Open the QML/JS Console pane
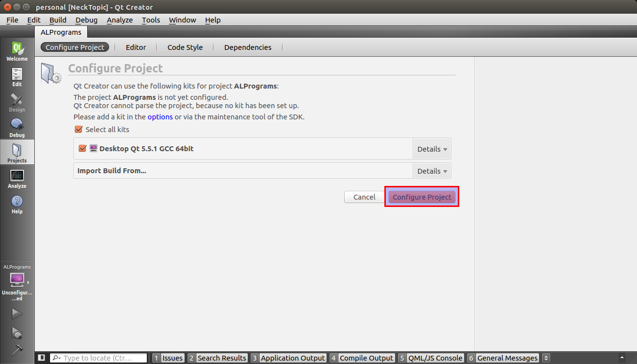This screenshot has height=364, width=637. pos(431,358)
